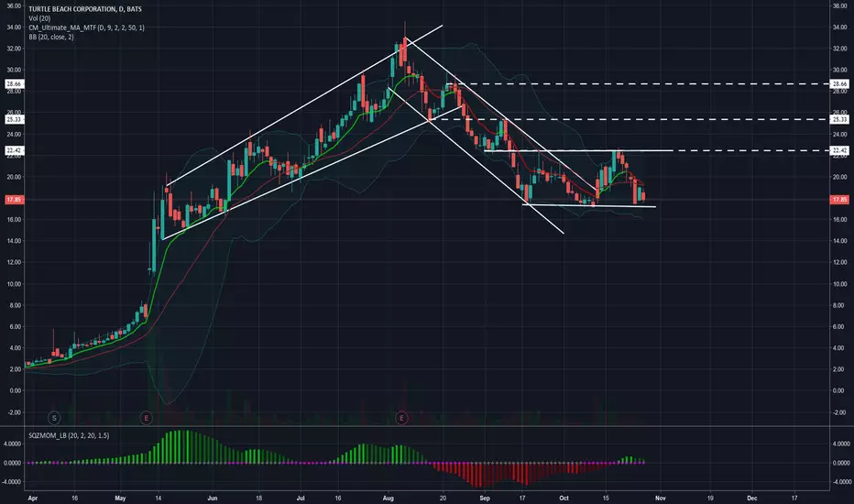Click the -2.00 label on right price scale
Image resolution: width=854 pixels, height=504 pixels.
coord(839,412)
